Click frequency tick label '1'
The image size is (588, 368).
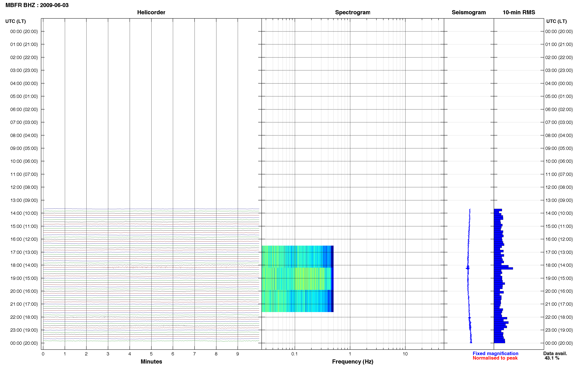[350, 354]
